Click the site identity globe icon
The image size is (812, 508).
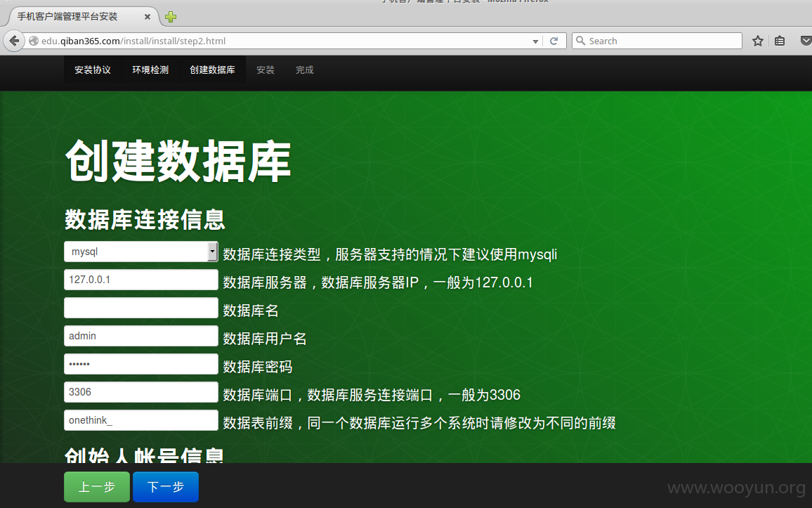[34, 41]
